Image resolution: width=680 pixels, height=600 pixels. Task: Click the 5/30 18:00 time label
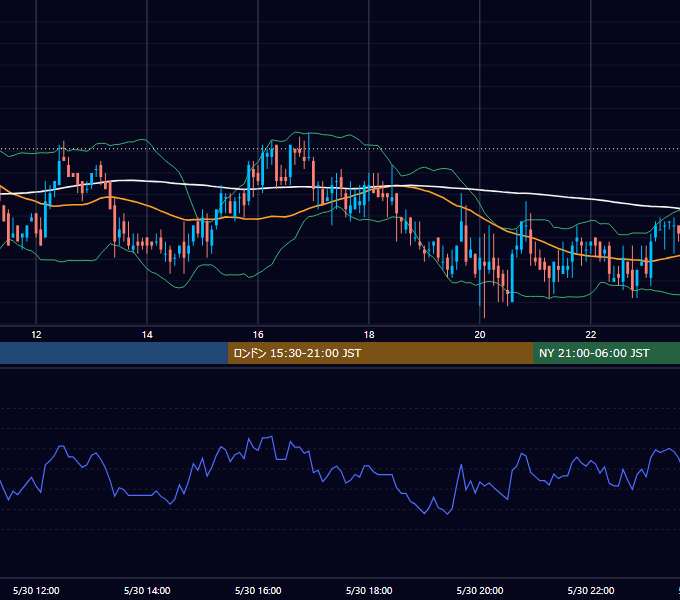[369, 590]
